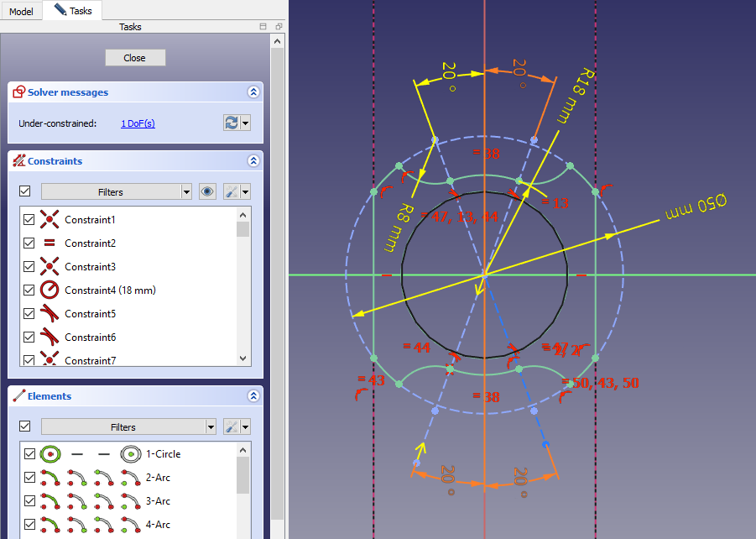756x539 pixels.
Task: Toggle the checkbox beside 3-Arc element
Action: point(29,501)
